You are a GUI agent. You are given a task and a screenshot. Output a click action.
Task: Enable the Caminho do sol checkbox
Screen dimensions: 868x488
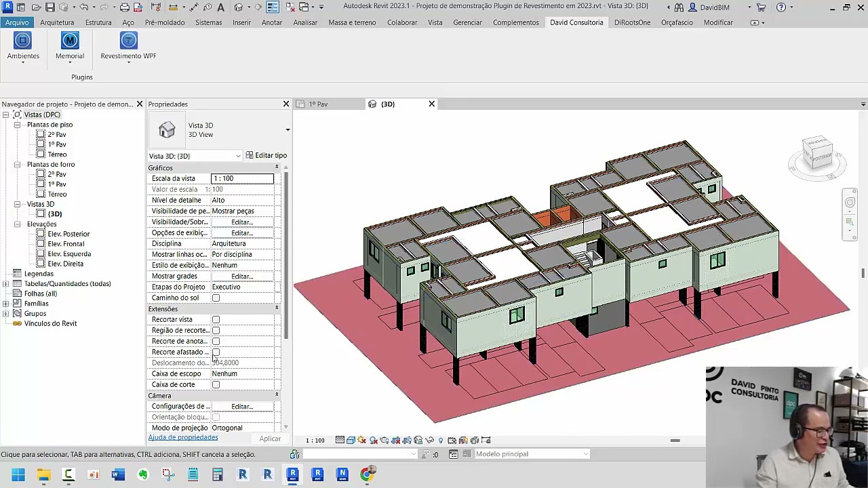(216, 298)
